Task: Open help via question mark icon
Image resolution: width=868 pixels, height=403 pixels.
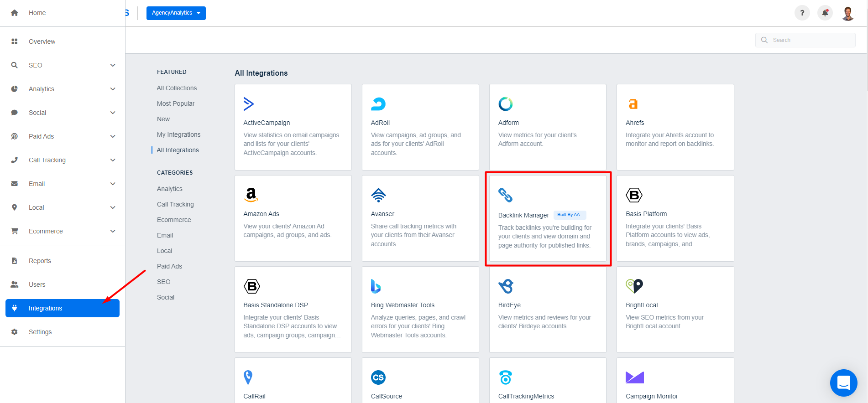Action: coord(802,13)
